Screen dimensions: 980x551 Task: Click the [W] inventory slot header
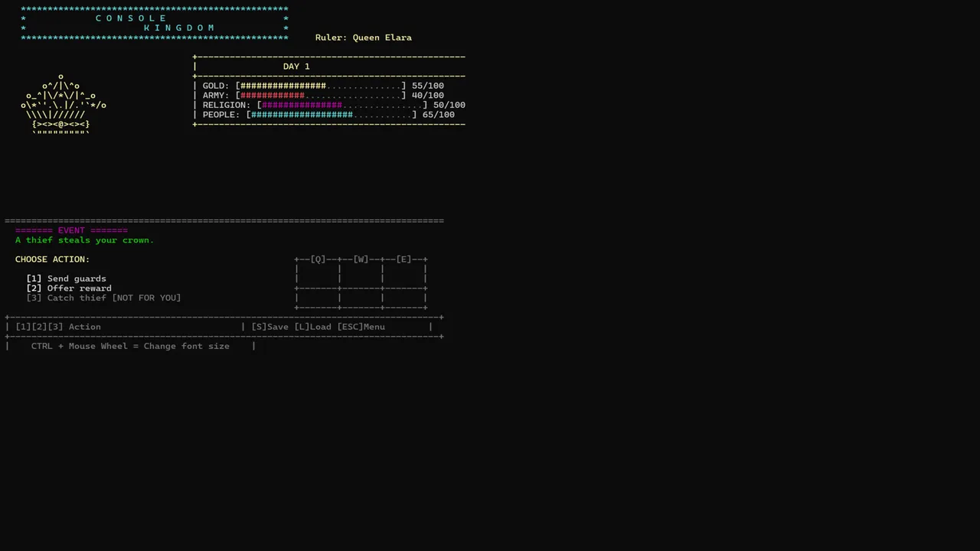(x=361, y=259)
